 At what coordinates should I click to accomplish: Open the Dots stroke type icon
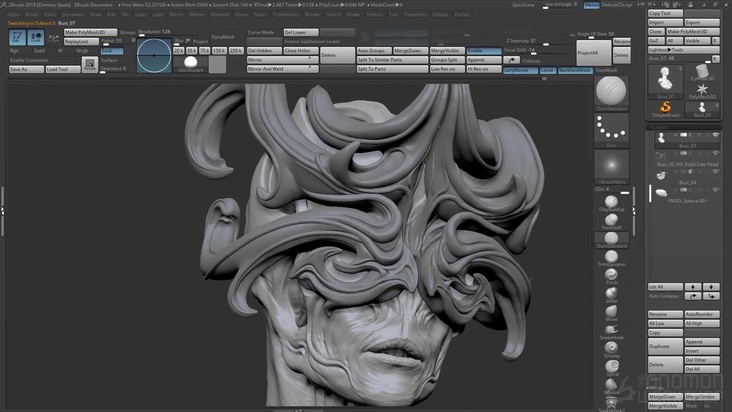click(610, 129)
